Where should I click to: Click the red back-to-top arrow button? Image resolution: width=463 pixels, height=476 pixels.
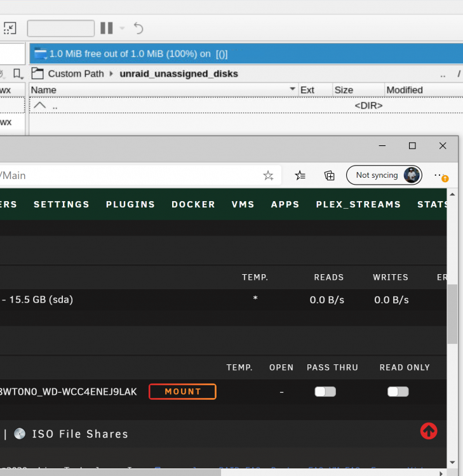click(x=429, y=431)
